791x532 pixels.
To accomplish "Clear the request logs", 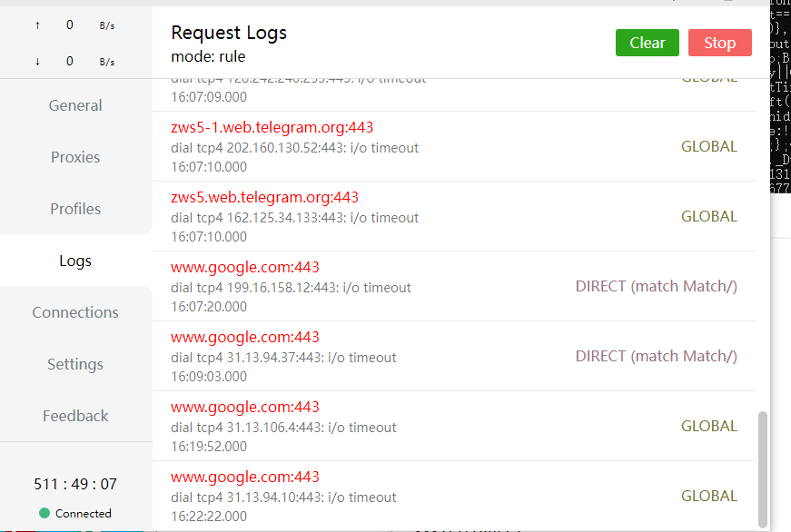I will coord(648,43).
